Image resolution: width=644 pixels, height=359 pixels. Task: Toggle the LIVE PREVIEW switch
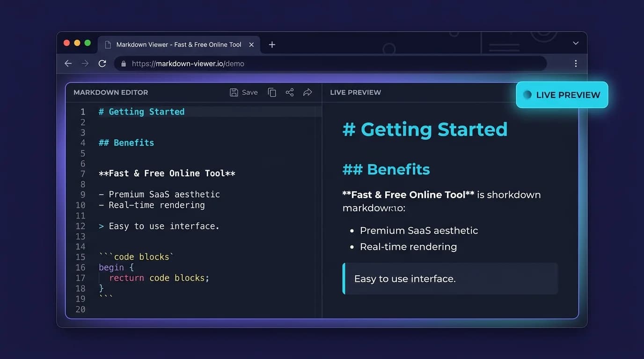point(561,94)
